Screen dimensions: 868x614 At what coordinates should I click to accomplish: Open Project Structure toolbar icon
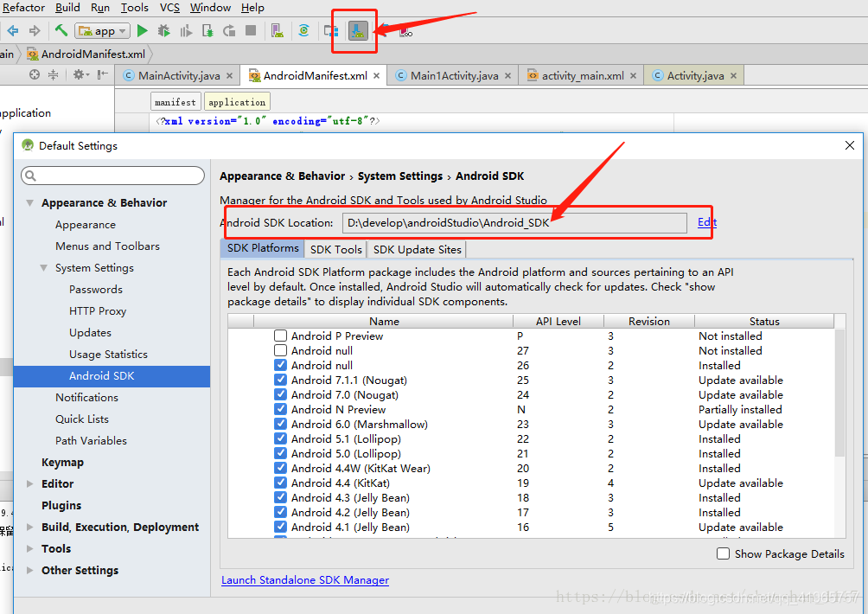click(x=331, y=31)
